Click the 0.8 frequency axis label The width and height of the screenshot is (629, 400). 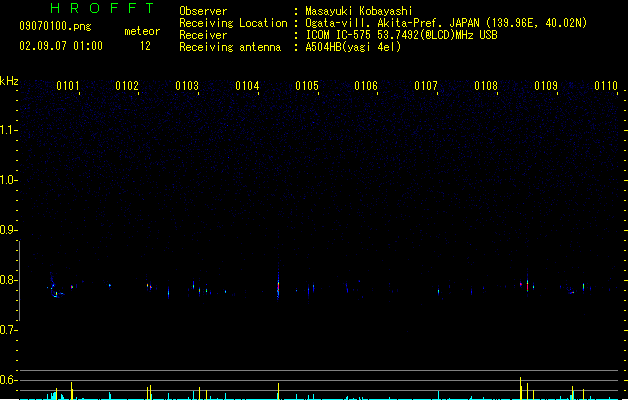pos(8,280)
